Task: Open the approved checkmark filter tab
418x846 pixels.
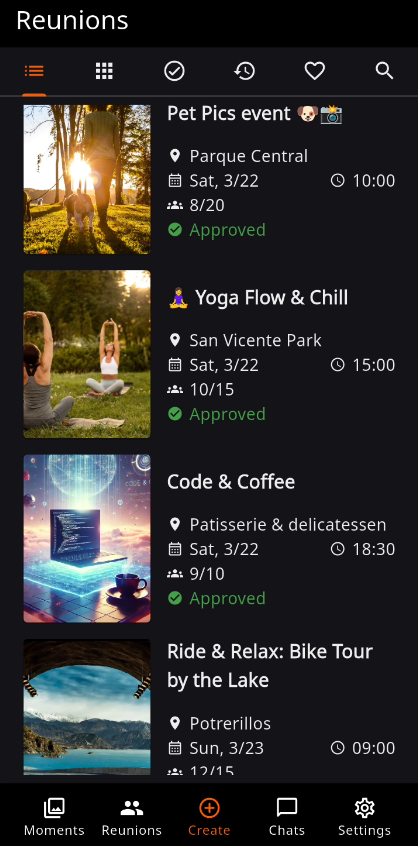Action: pos(174,71)
